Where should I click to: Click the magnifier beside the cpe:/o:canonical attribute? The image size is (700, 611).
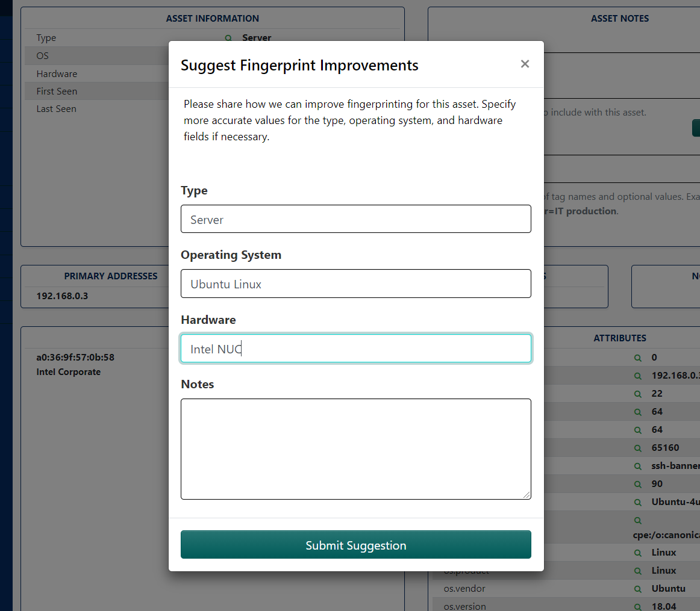pyautogui.click(x=638, y=520)
